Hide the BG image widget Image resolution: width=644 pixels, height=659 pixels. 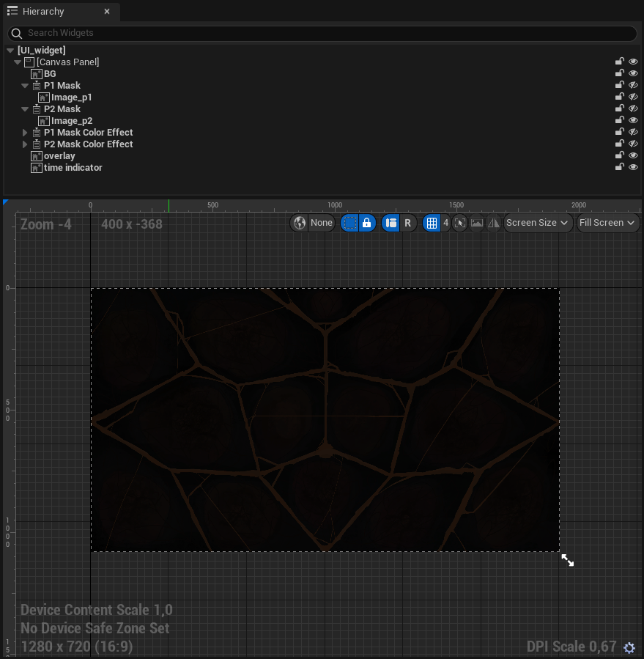click(633, 73)
